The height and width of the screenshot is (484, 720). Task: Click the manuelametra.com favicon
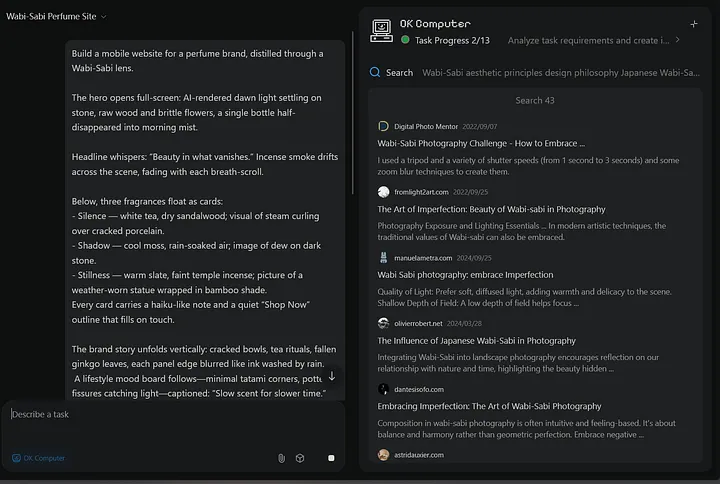coord(383,257)
